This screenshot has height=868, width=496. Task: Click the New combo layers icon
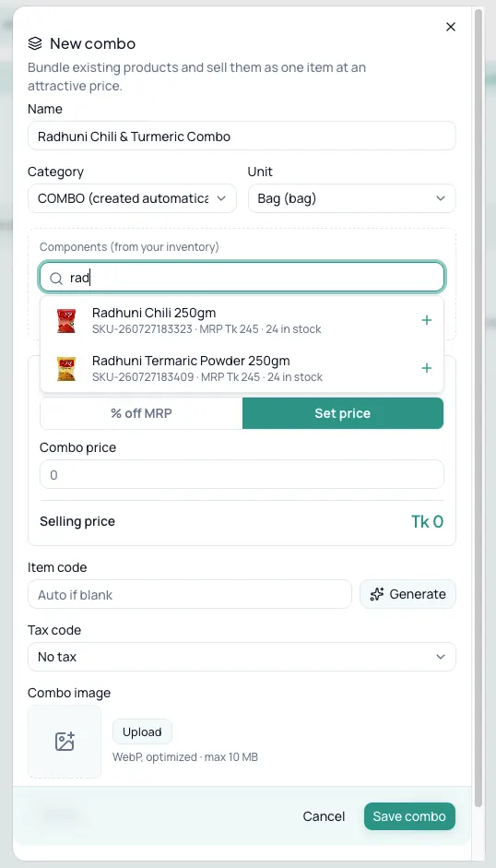(35, 43)
